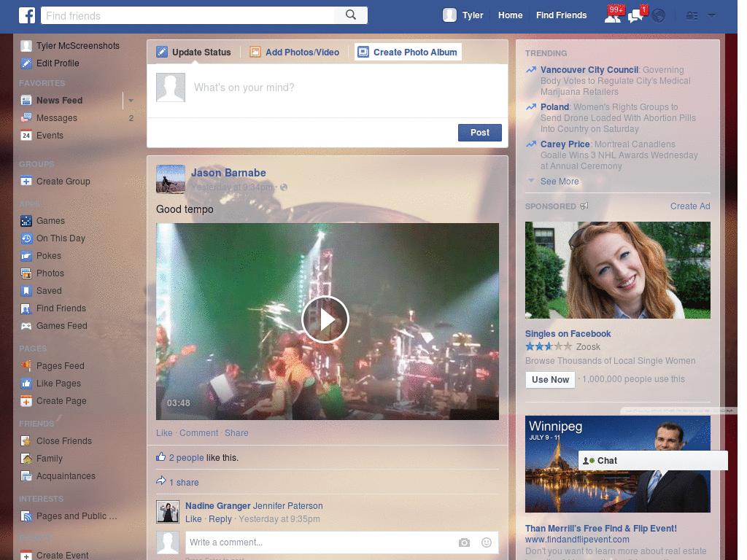Screen dimensions: 747x560
Task: Attach photo with comment camera icon
Action: pos(464,542)
